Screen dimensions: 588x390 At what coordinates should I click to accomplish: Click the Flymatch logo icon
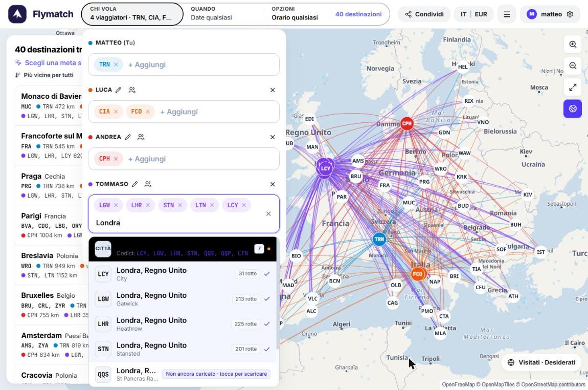coord(17,14)
